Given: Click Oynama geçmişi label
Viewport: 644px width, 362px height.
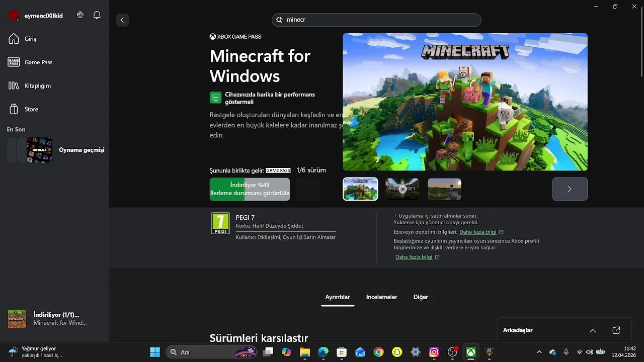Looking at the screenshot, I should click(82, 150).
